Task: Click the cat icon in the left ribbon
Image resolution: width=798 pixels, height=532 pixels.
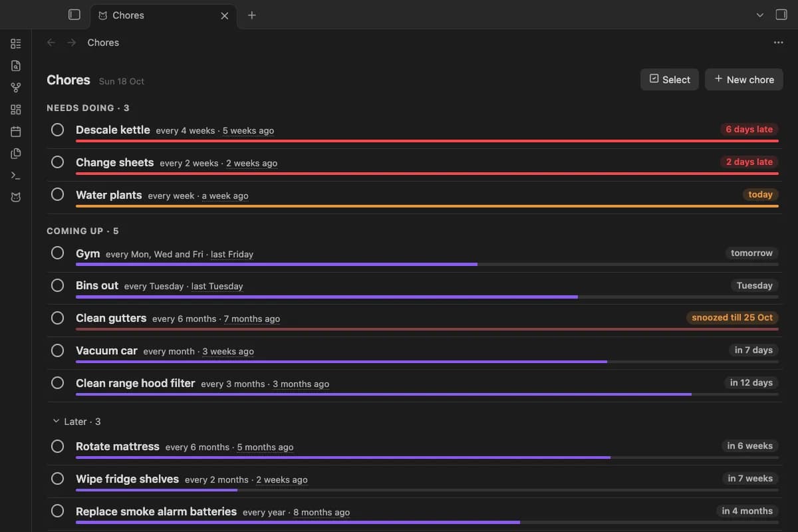Action: click(x=16, y=198)
